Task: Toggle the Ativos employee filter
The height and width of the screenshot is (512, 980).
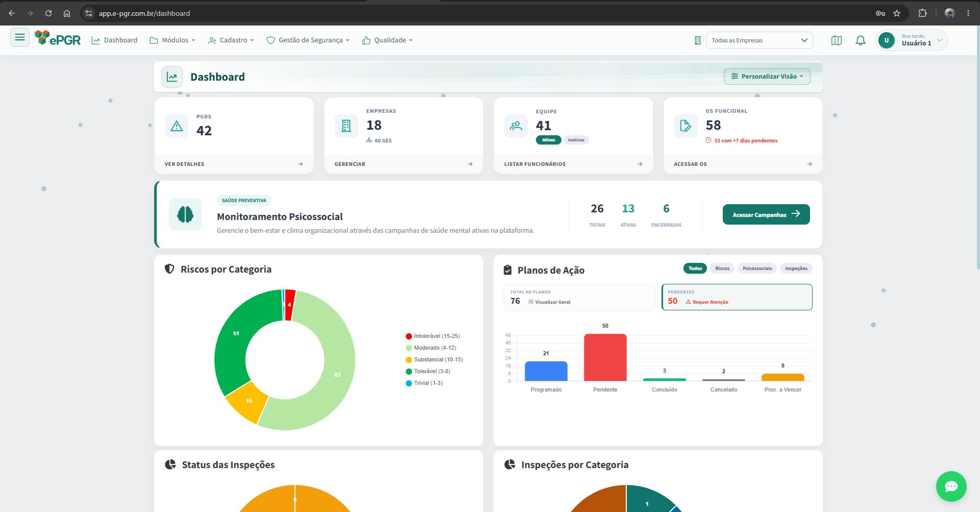Action: (x=549, y=140)
